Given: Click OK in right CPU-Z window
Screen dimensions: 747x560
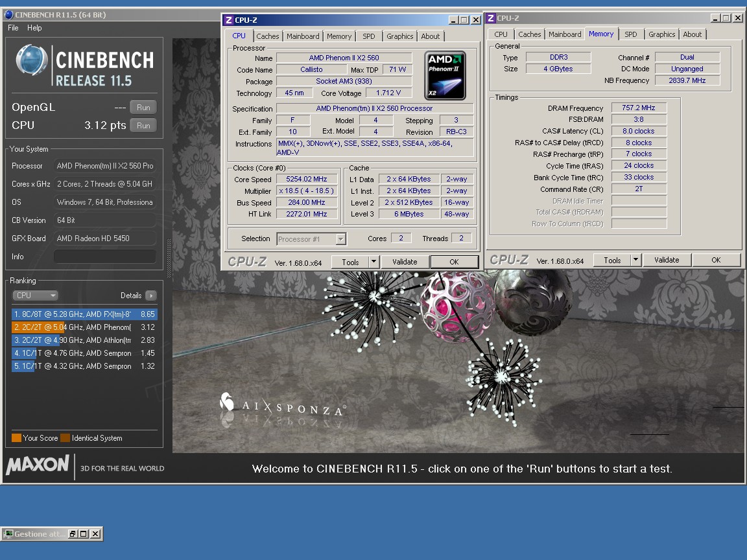Looking at the screenshot, I should coord(716,260).
